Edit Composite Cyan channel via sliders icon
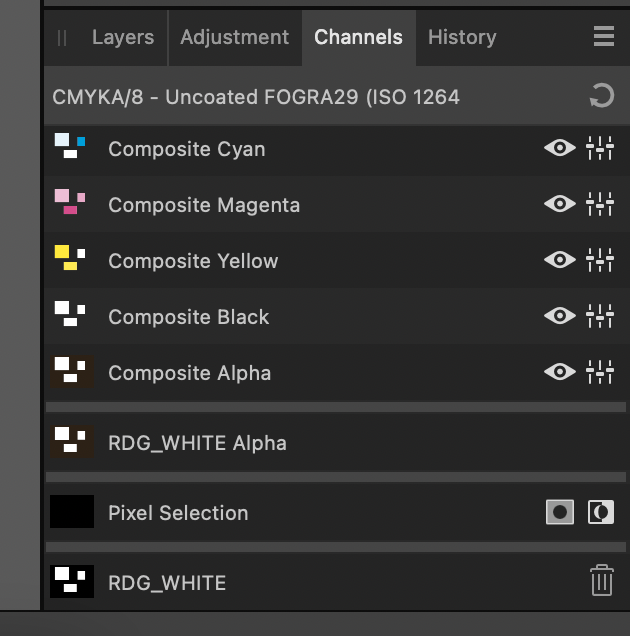 [600, 148]
